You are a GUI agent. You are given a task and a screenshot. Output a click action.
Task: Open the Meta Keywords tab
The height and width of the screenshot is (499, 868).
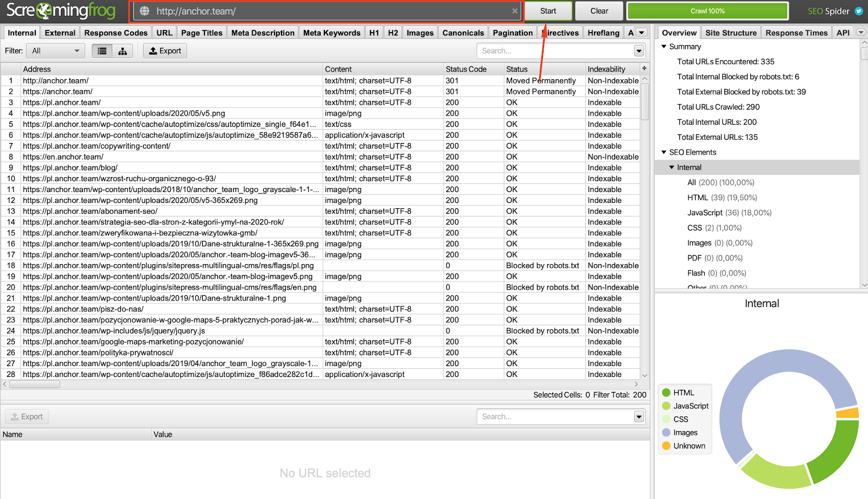332,33
